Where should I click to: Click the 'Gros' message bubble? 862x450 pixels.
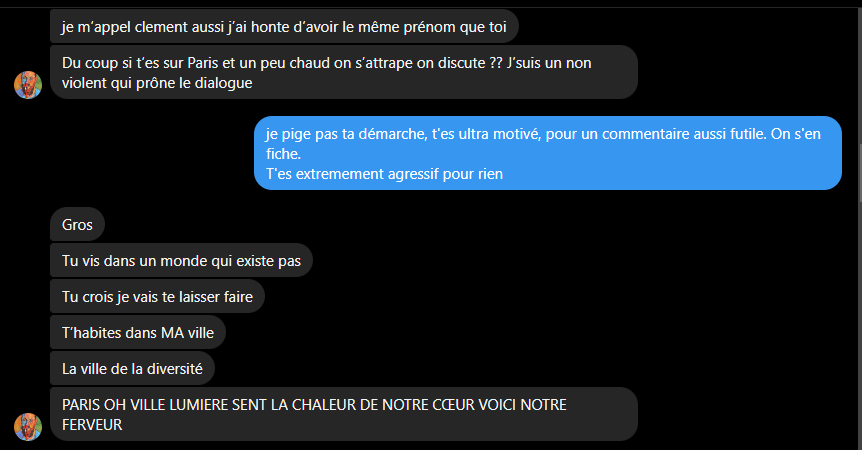77,224
